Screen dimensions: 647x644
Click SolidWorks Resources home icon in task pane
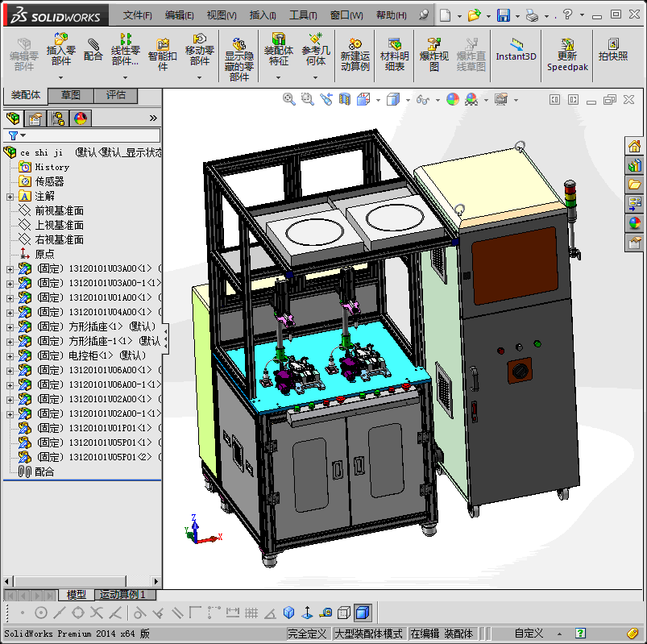point(634,146)
